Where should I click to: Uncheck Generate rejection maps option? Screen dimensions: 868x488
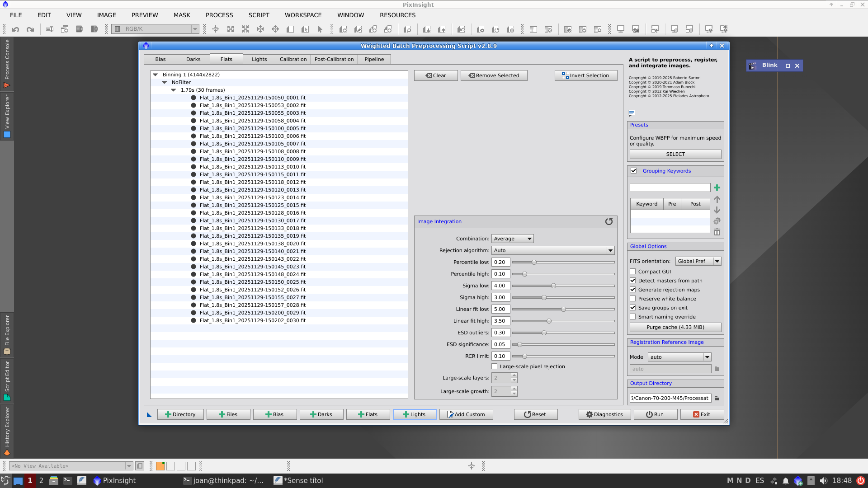point(633,290)
